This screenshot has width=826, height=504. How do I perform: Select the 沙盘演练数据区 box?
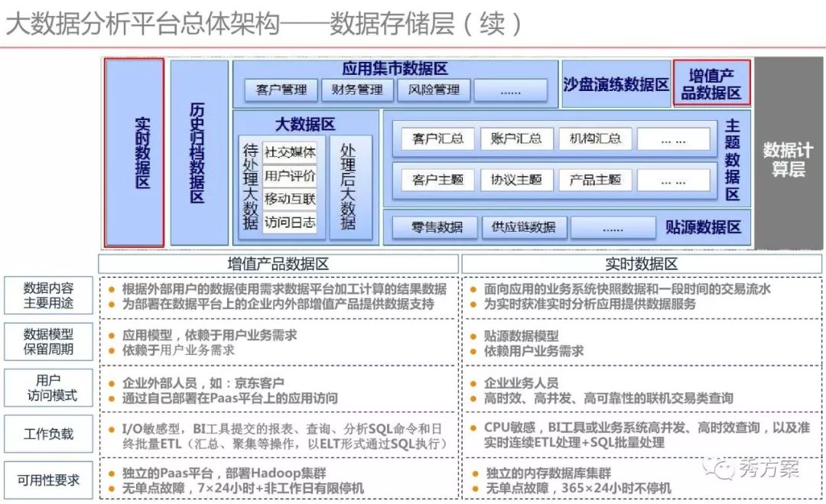[x=616, y=84]
